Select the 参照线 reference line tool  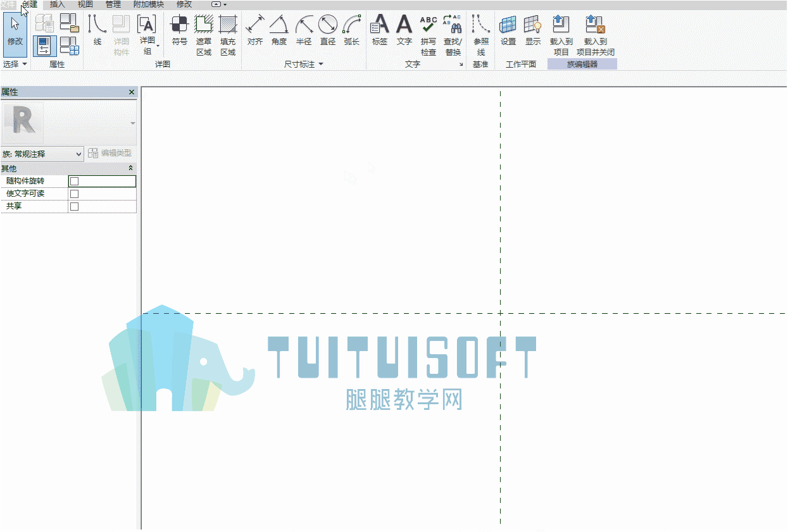click(481, 35)
